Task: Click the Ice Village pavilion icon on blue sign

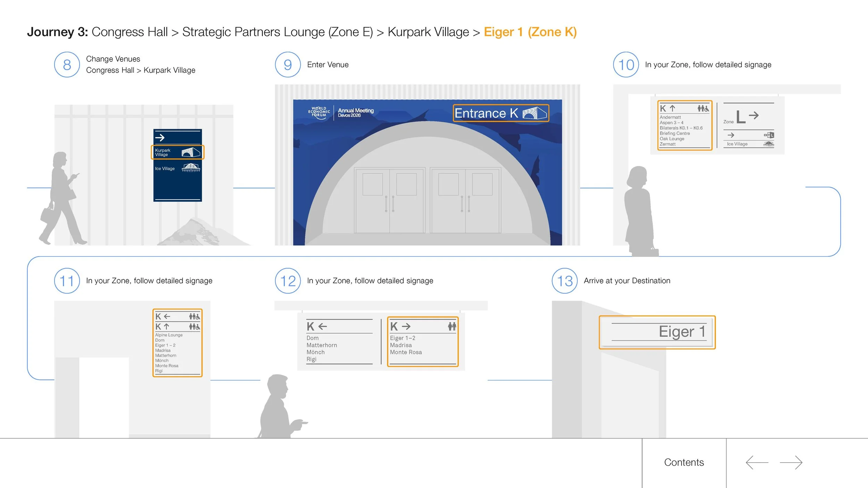Action: coord(191,168)
